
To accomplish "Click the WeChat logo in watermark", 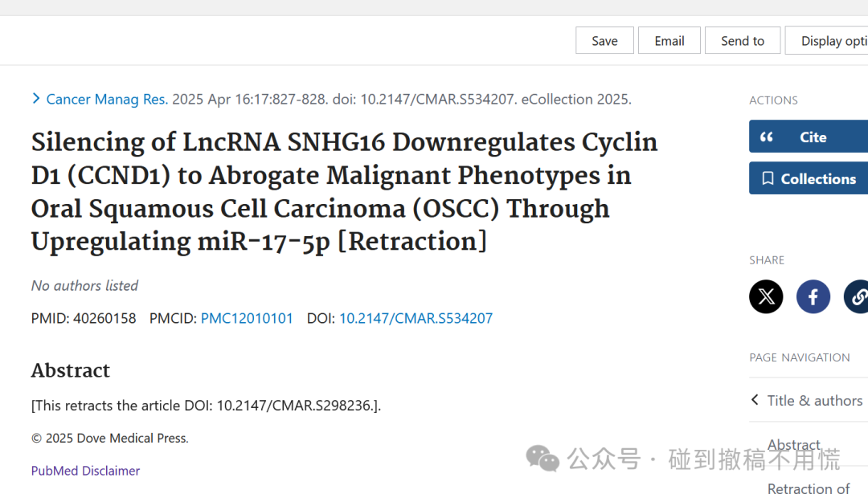I will [x=542, y=459].
